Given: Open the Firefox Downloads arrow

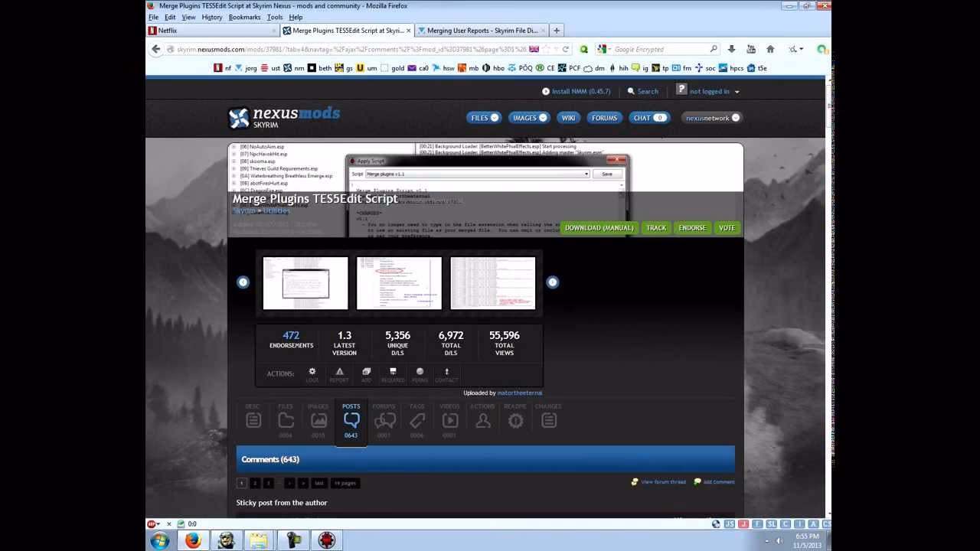Looking at the screenshot, I should pos(731,49).
